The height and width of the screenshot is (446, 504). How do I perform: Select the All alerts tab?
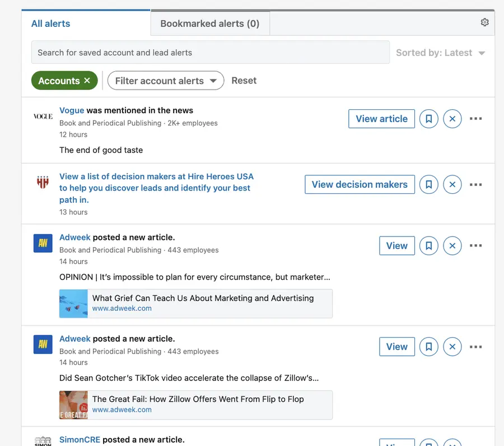pos(50,24)
